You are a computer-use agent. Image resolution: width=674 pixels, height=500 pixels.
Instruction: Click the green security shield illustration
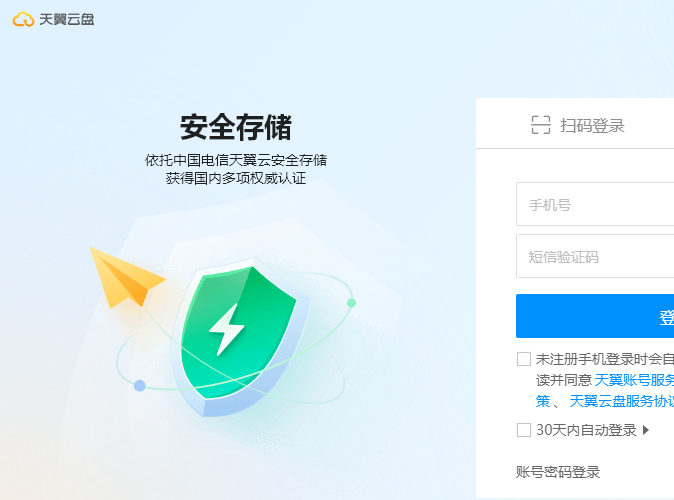pos(241,337)
